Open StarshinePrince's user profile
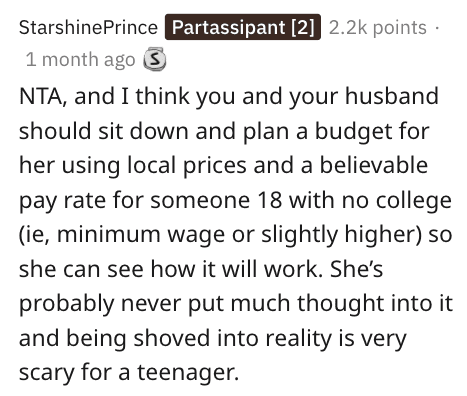 (x=88, y=27)
